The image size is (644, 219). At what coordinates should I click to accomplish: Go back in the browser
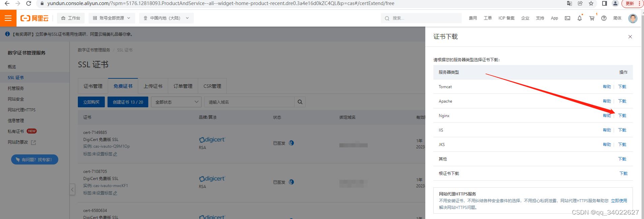[x=7, y=3]
